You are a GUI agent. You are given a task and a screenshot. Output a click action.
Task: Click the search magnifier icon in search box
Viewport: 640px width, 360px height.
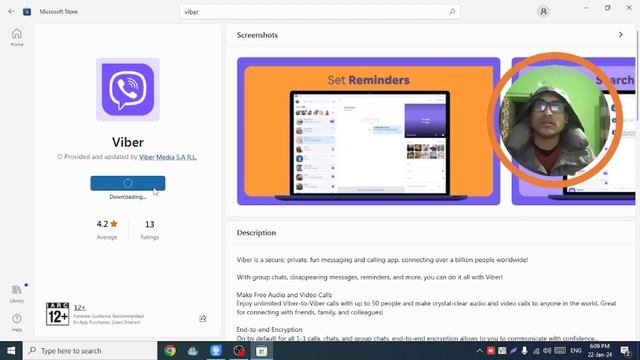click(x=452, y=11)
